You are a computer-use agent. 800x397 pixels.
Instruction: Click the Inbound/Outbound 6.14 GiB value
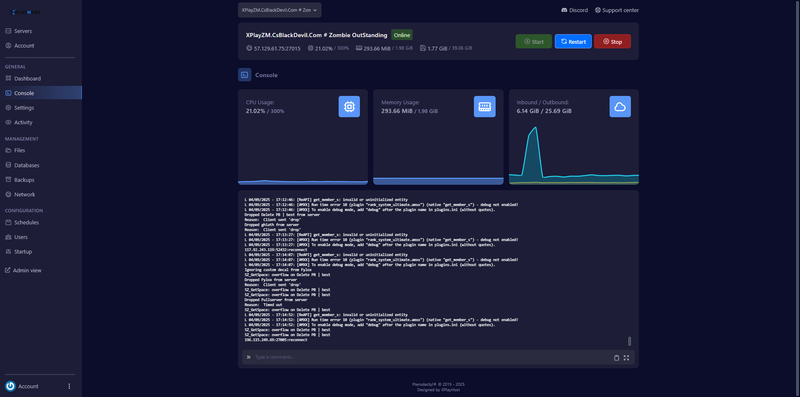pyautogui.click(x=528, y=111)
